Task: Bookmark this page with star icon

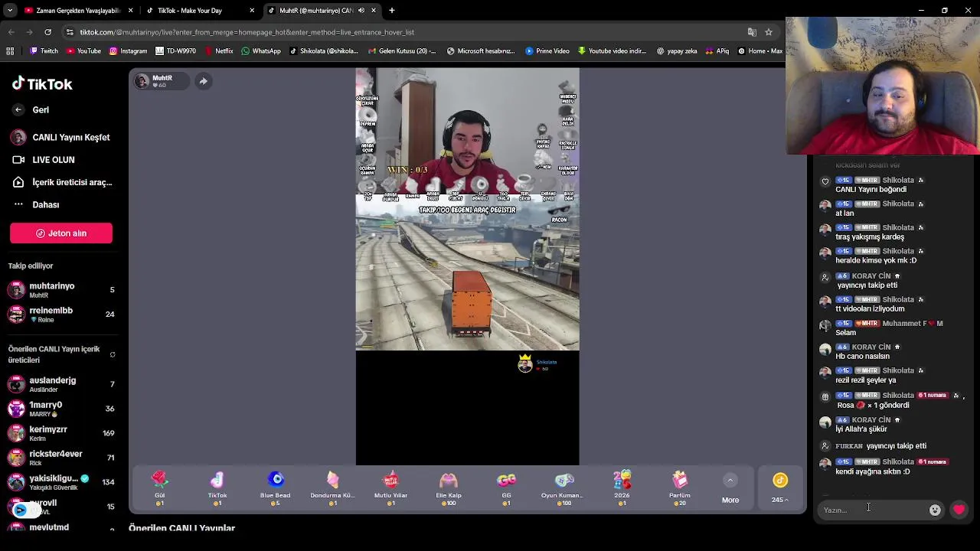Action: pos(769,32)
